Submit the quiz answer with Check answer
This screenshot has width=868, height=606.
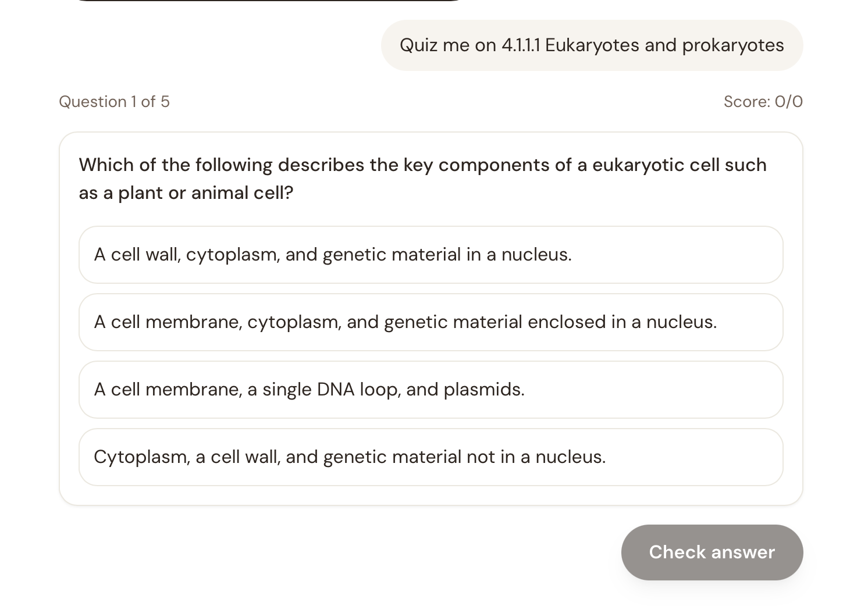click(712, 552)
